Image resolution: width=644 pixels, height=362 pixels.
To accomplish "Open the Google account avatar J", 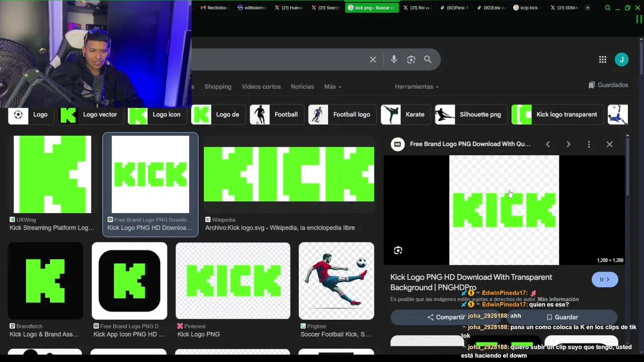I will (621, 59).
